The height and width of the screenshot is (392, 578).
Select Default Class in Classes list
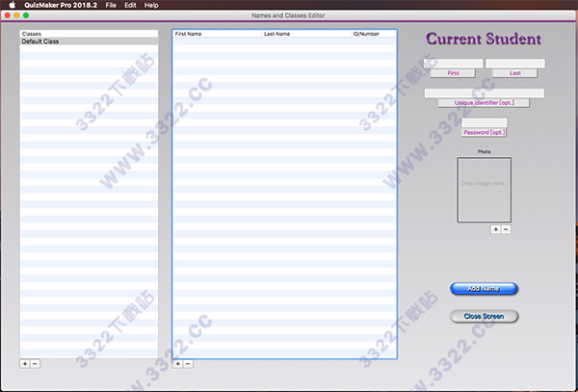coord(89,41)
